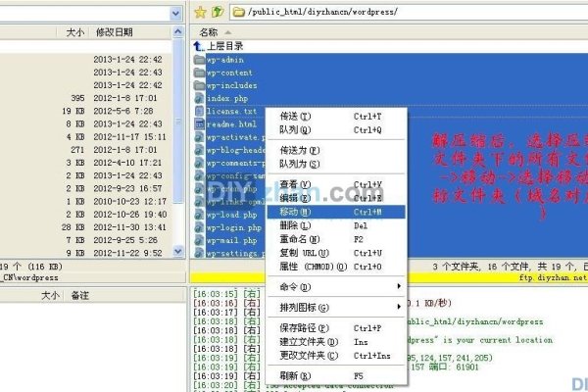
Task: Select the wp-load.php file name
Action: [231, 215]
